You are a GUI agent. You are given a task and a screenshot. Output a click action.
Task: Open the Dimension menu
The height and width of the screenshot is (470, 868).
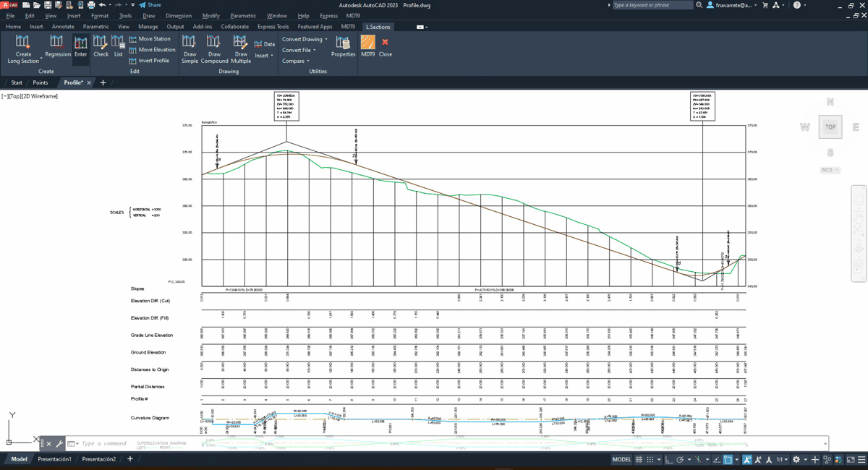tap(179, 15)
